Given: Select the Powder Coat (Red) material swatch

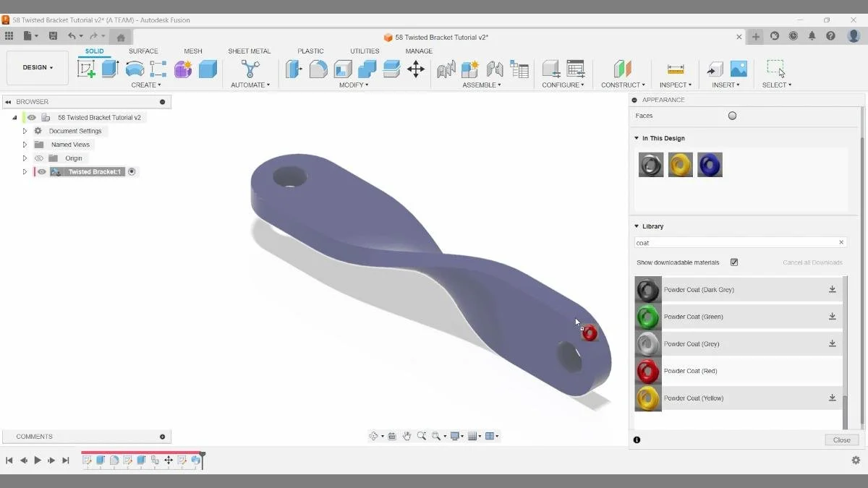Looking at the screenshot, I should 647,371.
